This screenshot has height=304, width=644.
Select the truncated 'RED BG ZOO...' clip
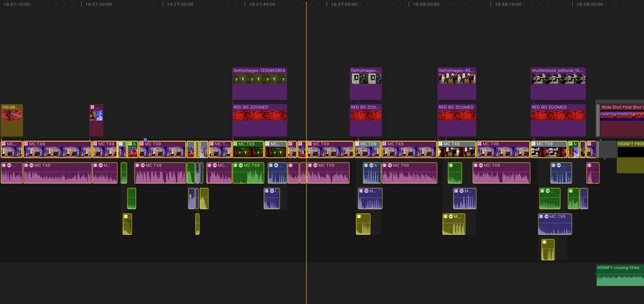365,120
